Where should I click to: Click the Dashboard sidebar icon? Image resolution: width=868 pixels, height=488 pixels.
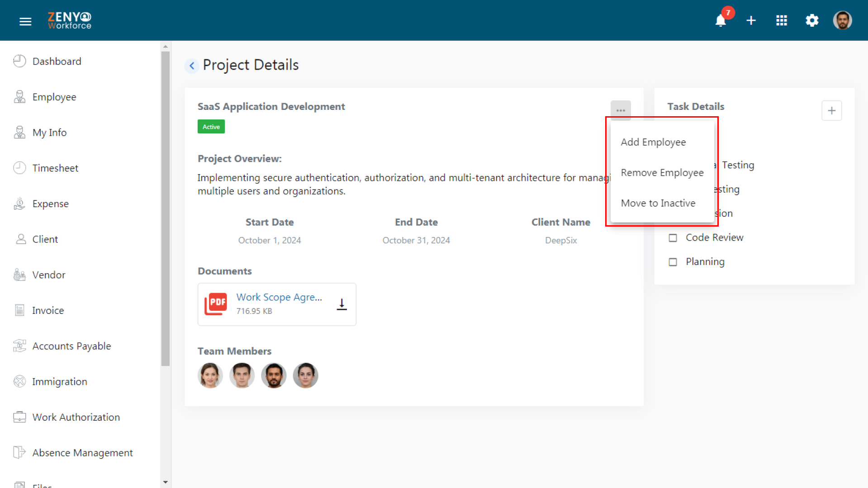point(19,61)
